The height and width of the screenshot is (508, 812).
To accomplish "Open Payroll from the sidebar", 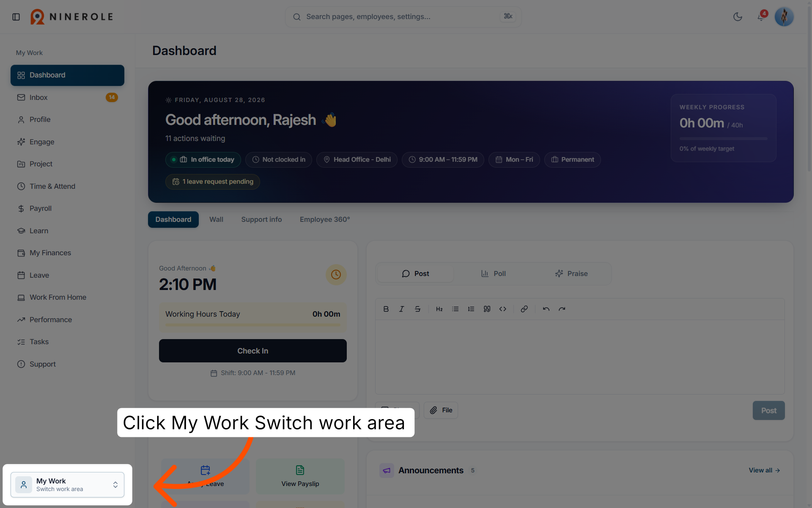I will pos(67,208).
